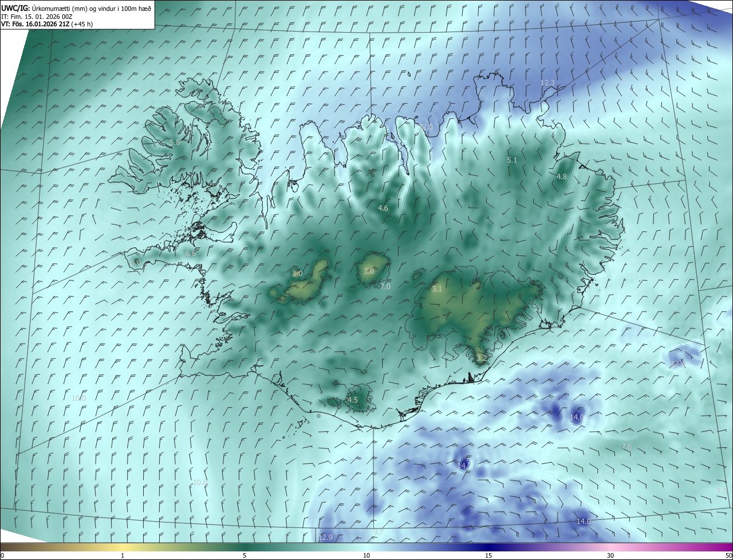Click the 7.6 value over the southeast sea

(x=626, y=447)
